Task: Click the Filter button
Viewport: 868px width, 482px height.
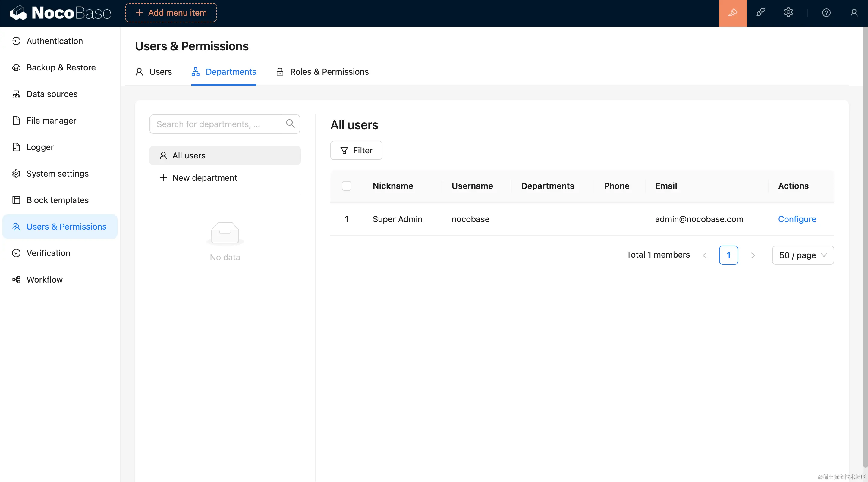Action: [356, 150]
